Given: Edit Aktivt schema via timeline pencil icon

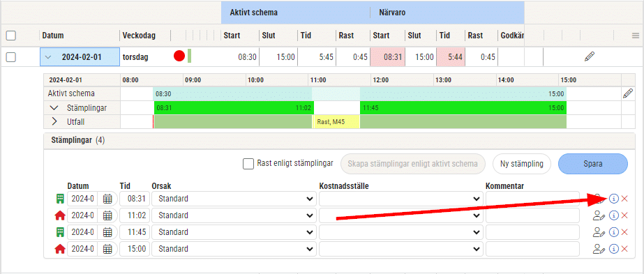Looking at the screenshot, I should pyautogui.click(x=627, y=93).
